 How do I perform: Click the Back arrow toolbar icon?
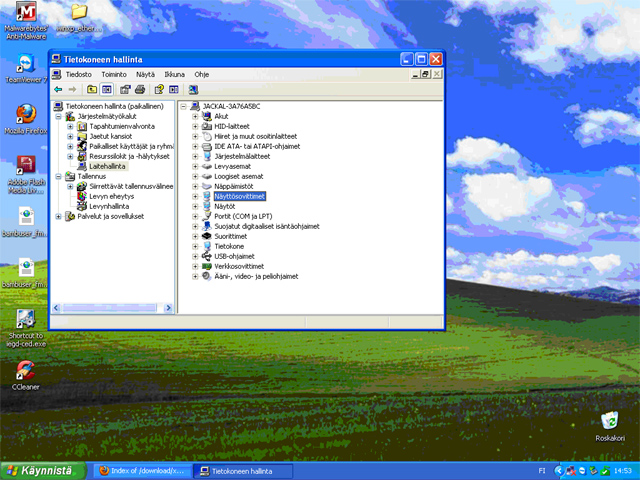coord(58,89)
